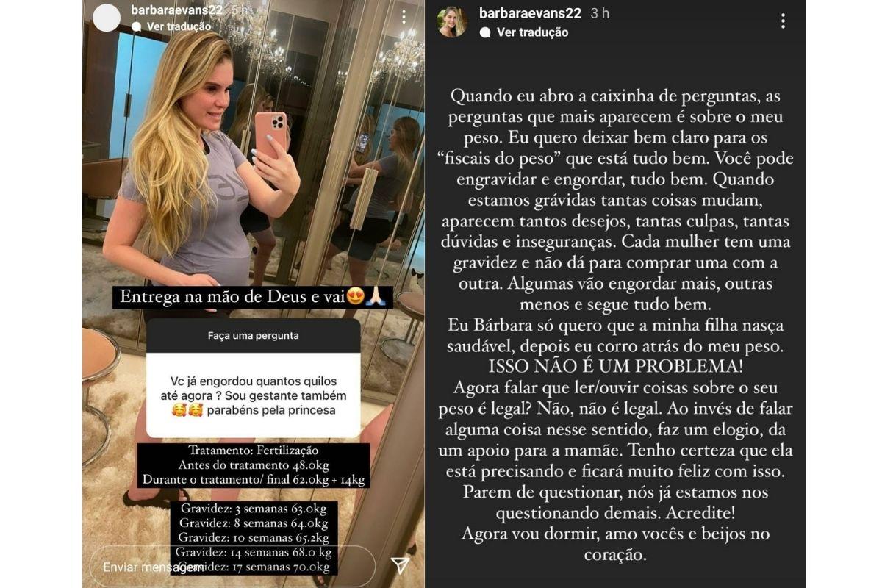Screen dimensions: 882x588
Task: Open the profile photo on the right story
Action: tap(452, 22)
